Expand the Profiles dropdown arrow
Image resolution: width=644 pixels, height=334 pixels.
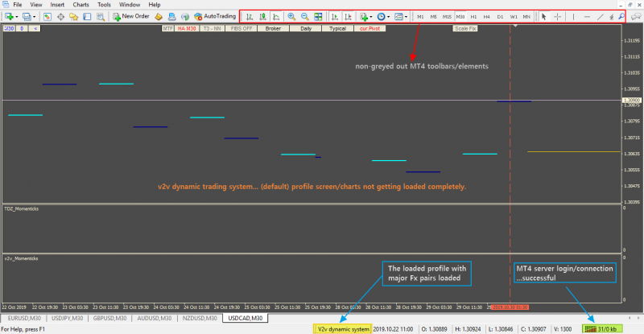34,17
